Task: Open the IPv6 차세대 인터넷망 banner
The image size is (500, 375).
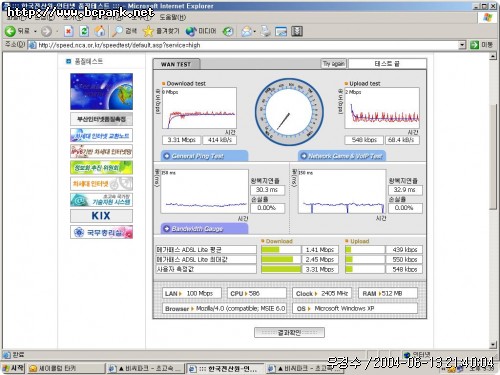Action: point(101,151)
